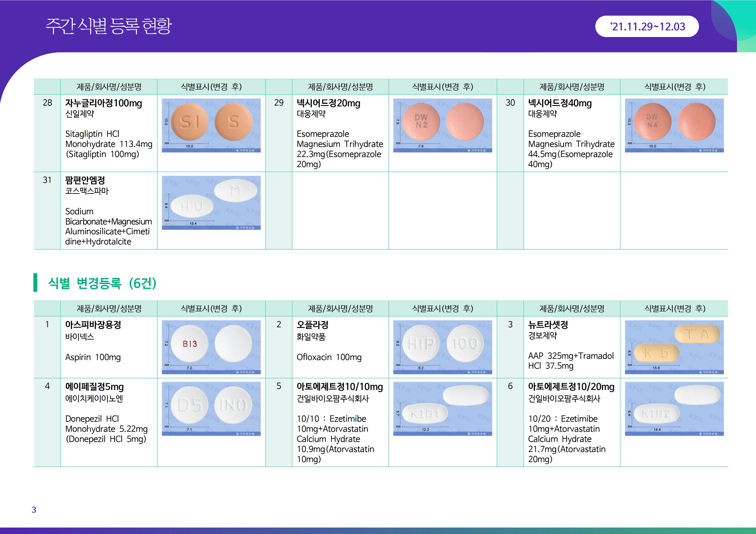Image resolution: width=756 pixels, height=534 pixels.
Task: Click the 넥시어드정40mg pill photo
Action: click(x=674, y=125)
